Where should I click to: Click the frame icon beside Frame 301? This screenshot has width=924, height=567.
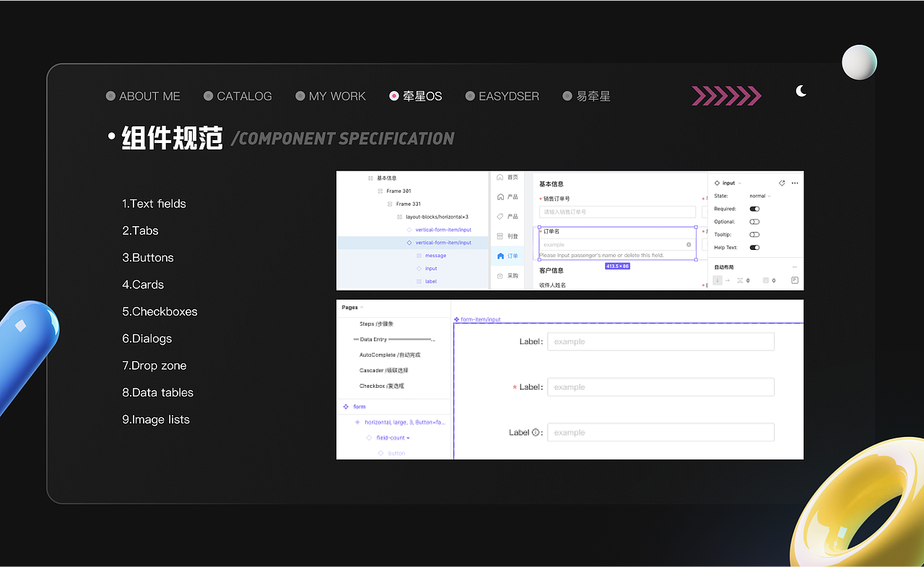[x=380, y=191]
